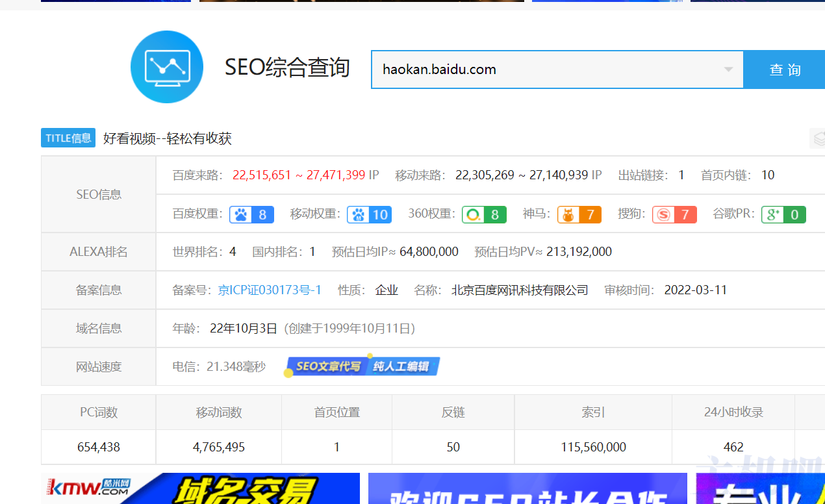825x504 pixels.
Task: Click the TITLE信息 label badge
Action: coord(68,138)
